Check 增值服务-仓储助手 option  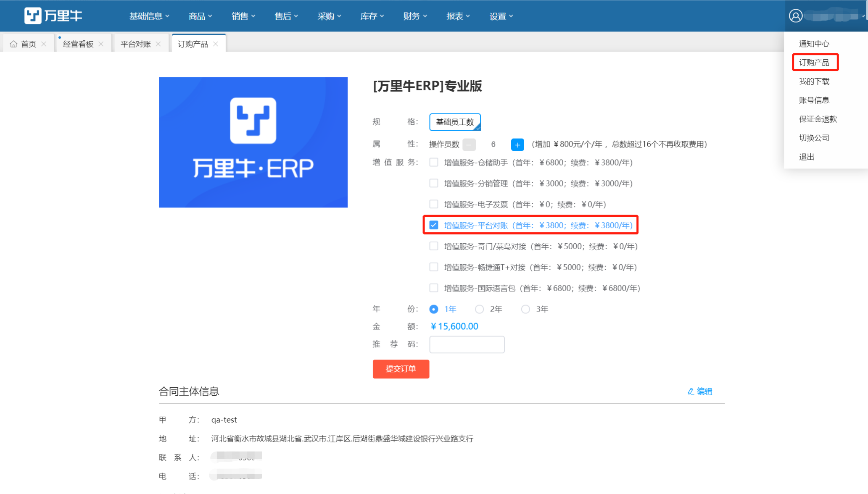click(x=433, y=162)
